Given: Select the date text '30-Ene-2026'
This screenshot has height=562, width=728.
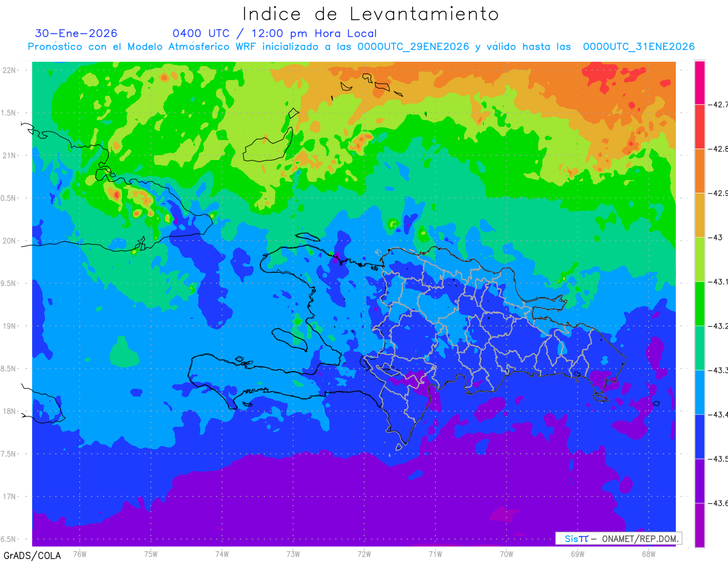Looking at the screenshot, I should (x=76, y=33).
